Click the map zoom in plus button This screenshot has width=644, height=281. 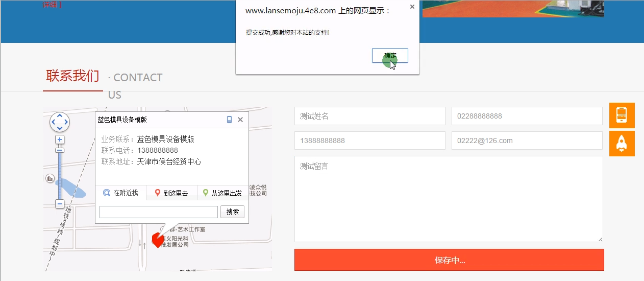tap(60, 139)
